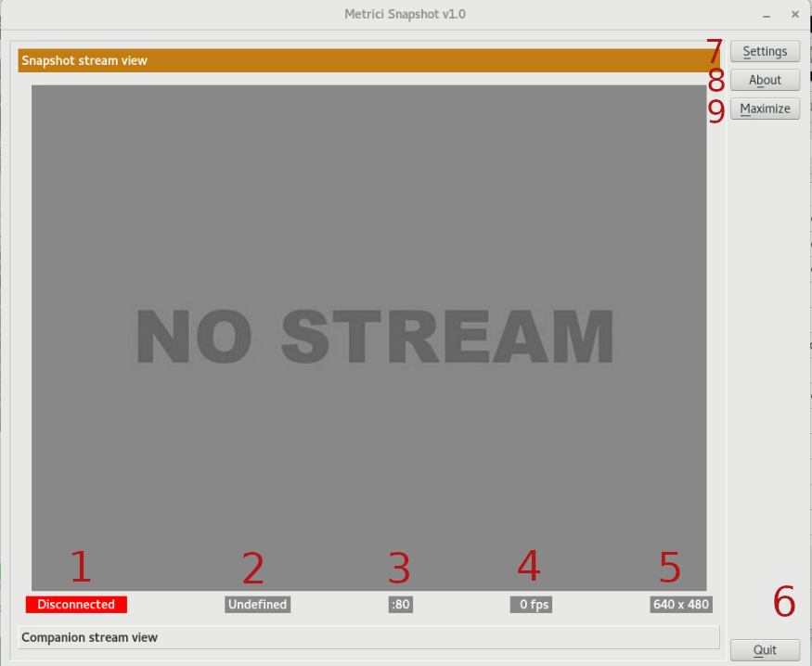Click the Undefined stream label
This screenshot has width=812, height=666.
(257, 605)
